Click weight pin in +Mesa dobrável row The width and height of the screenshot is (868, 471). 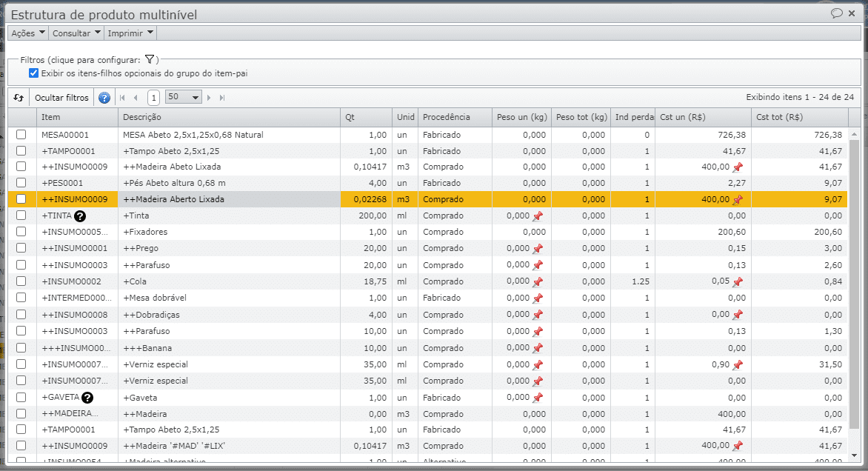pyautogui.click(x=538, y=298)
